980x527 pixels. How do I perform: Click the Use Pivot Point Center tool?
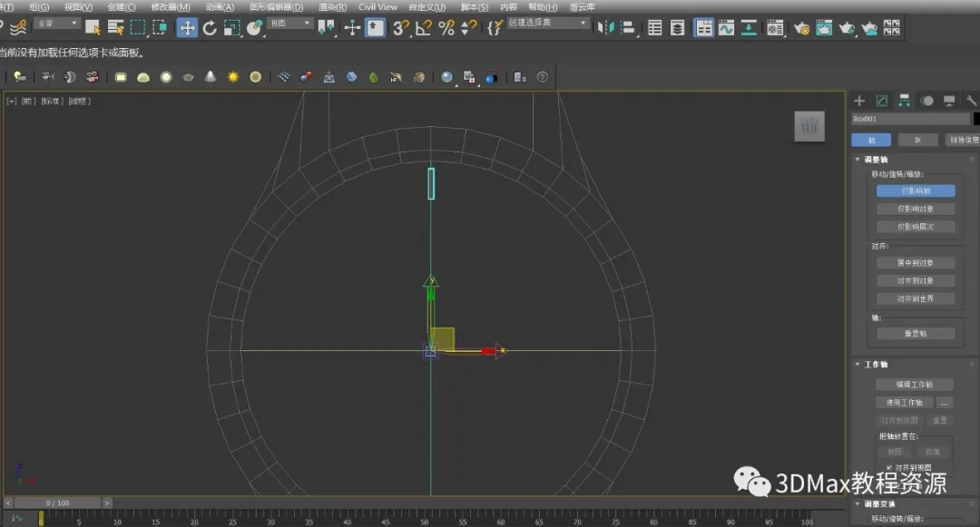coord(327,27)
